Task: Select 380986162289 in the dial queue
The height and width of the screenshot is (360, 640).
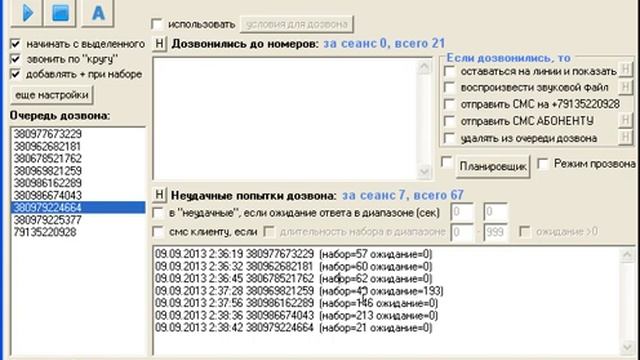Action: click(x=78, y=183)
